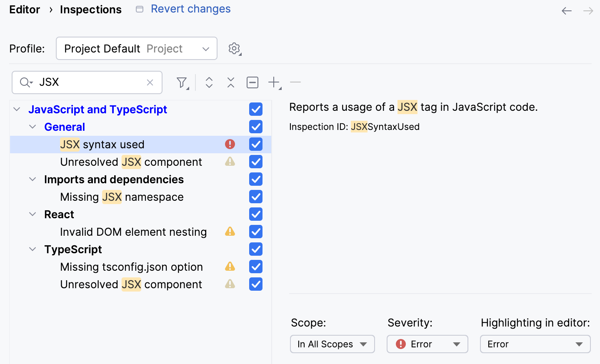Click the remove inspection minus icon
This screenshot has height=364, width=600.
[x=295, y=82]
